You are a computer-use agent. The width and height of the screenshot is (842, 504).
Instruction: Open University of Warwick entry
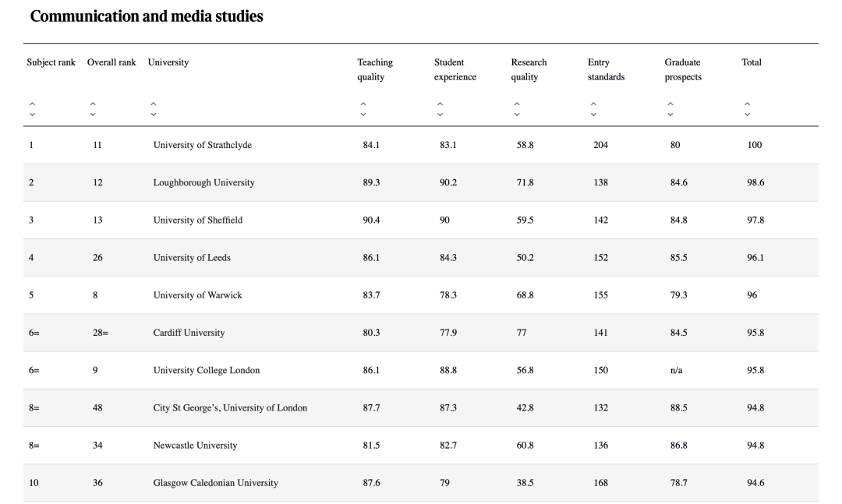197,295
